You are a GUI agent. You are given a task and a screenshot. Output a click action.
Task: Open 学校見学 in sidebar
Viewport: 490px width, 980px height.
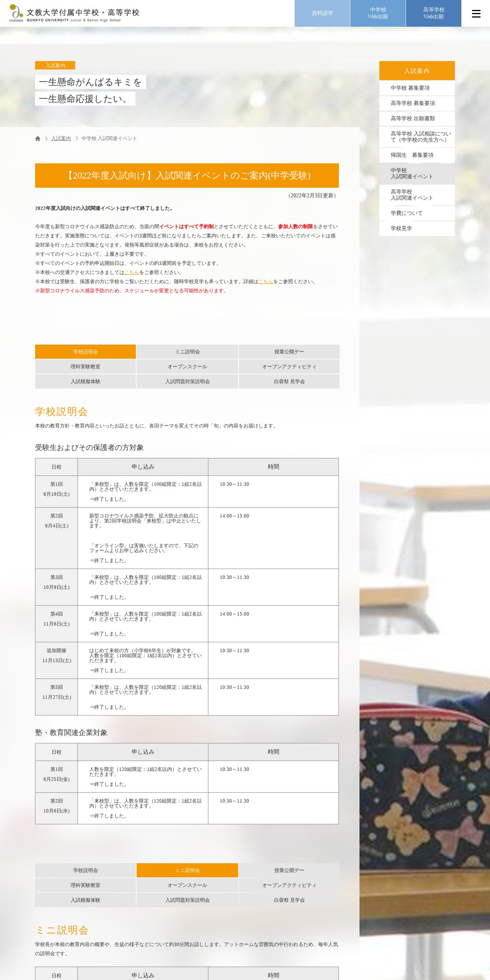coord(417,229)
